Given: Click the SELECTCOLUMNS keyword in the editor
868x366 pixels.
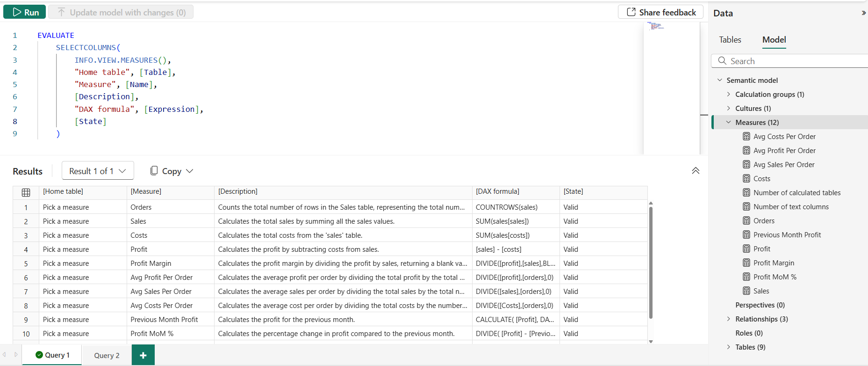Looking at the screenshot, I should tap(86, 47).
